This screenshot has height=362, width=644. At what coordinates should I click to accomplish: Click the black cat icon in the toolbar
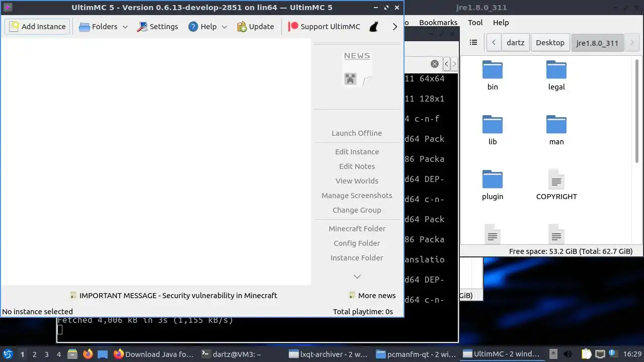[x=374, y=27]
